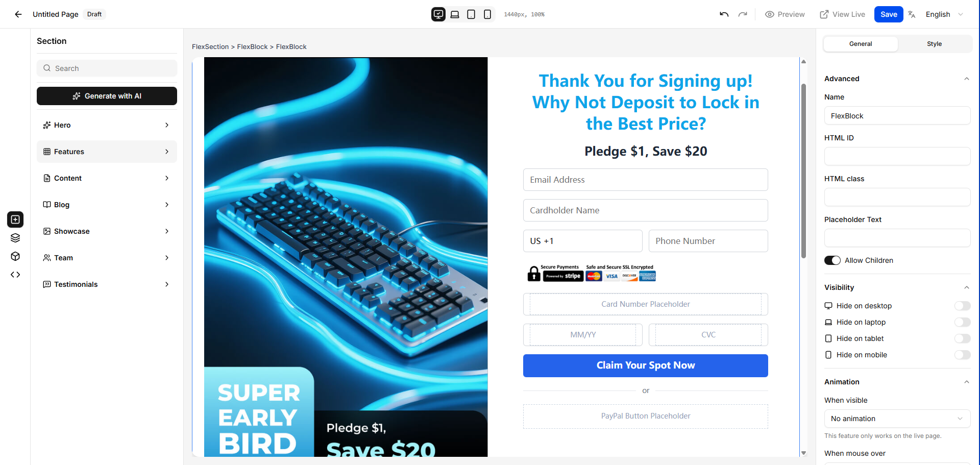
Task: Expand the Hero section category
Action: (107, 125)
